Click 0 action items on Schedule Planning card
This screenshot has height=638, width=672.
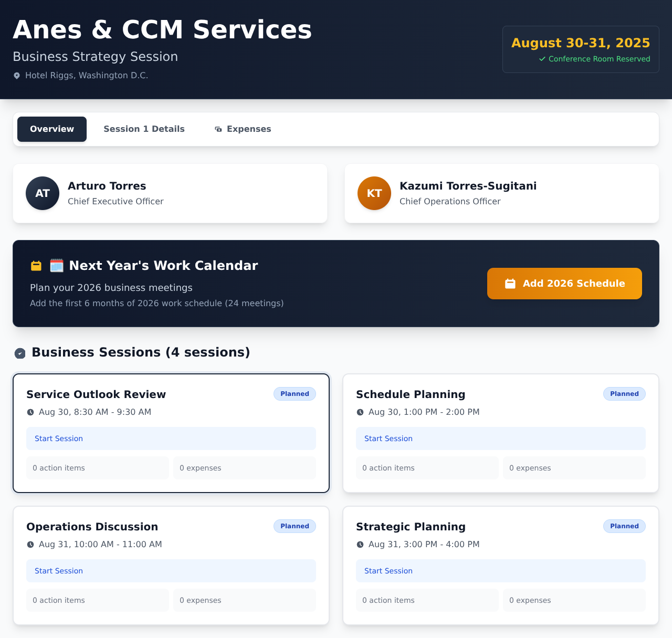[x=427, y=467]
